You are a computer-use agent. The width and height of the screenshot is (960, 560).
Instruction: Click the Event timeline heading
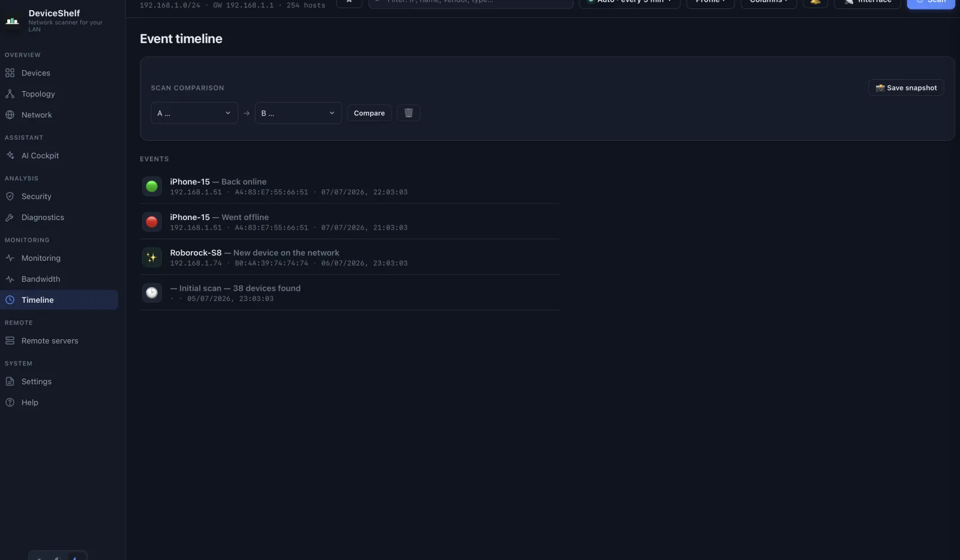pyautogui.click(x=181, y=39)
